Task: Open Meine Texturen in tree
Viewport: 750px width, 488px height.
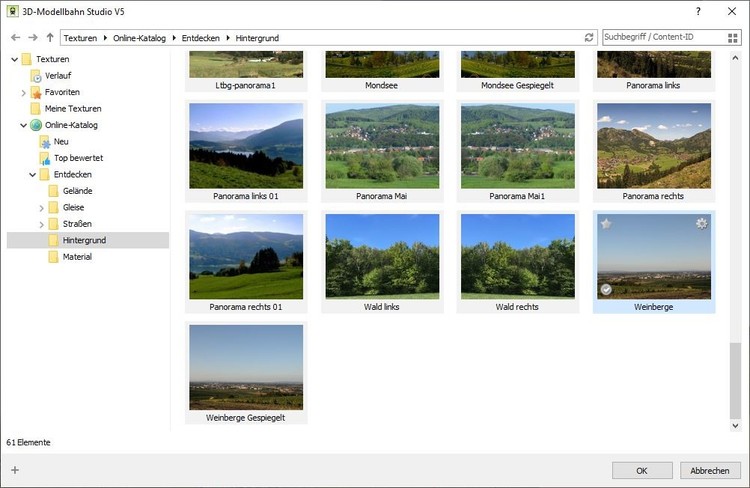Action: click(x=73, y=109)
